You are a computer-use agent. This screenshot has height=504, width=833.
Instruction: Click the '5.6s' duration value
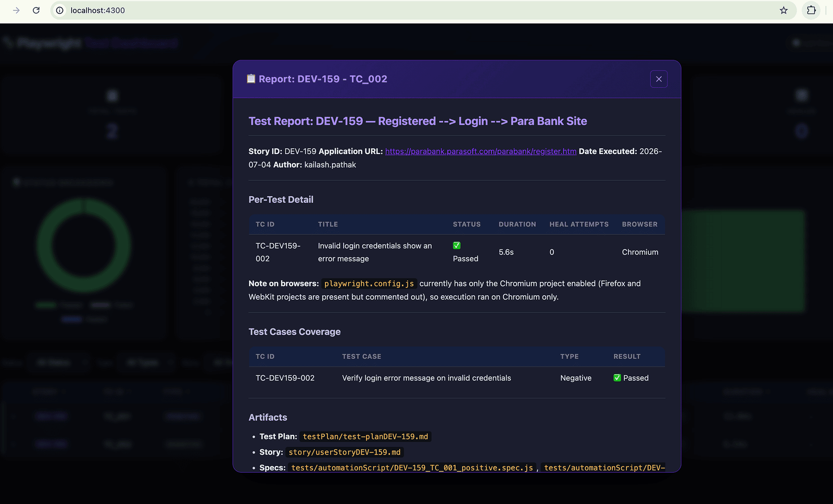(x=506, y=252)
